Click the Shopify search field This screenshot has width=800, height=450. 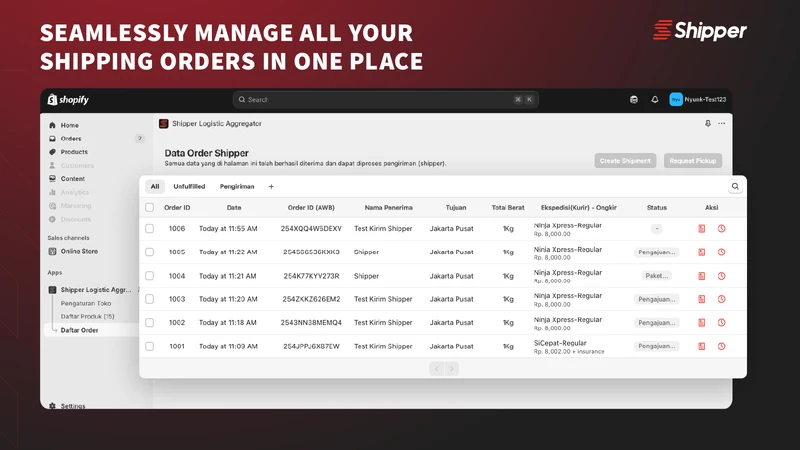[x=386, y=99]
